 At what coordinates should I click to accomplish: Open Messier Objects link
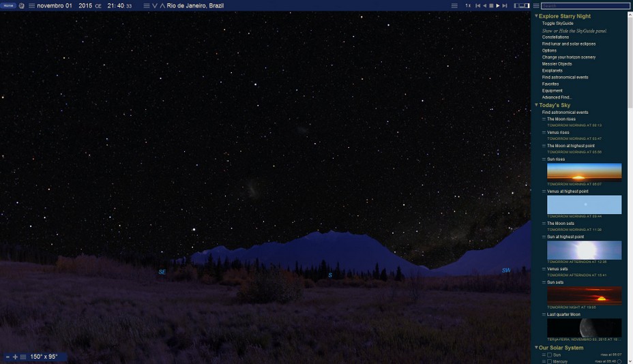557,64
